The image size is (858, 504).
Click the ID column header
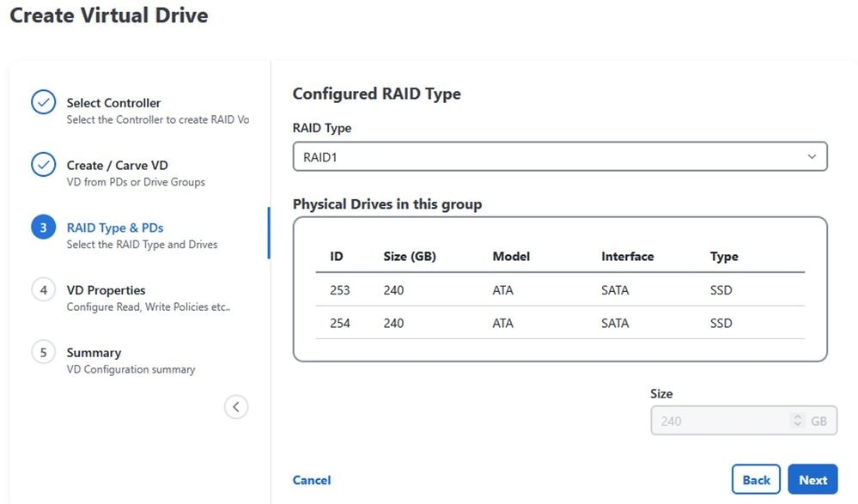pyautogui.click(x=337, y=256)
